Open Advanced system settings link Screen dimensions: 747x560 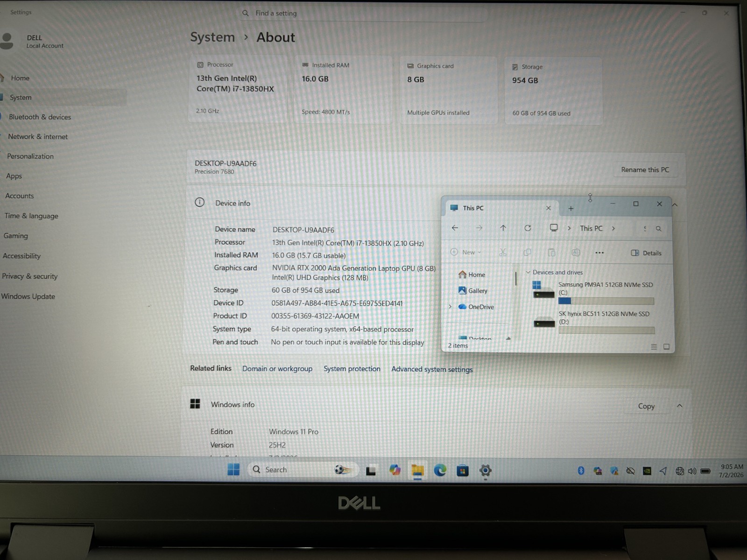432,369
